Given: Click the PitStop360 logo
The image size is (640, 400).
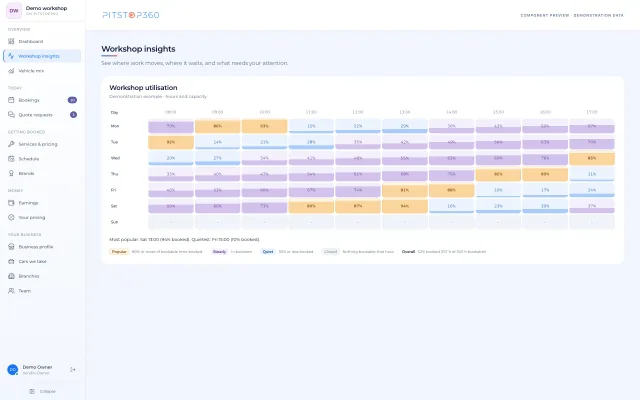Looking at the screenshot, I should 131,15.
